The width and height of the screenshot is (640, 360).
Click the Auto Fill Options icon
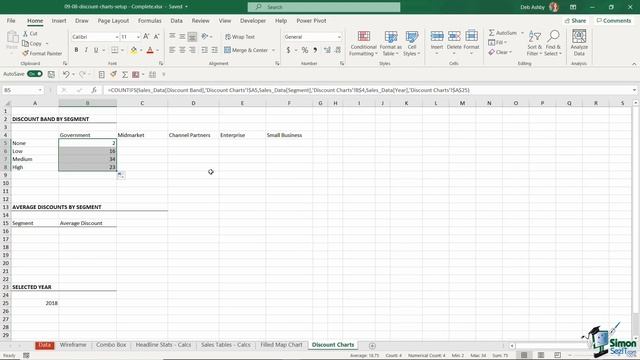pyautogui.click(x=121, y=175)
